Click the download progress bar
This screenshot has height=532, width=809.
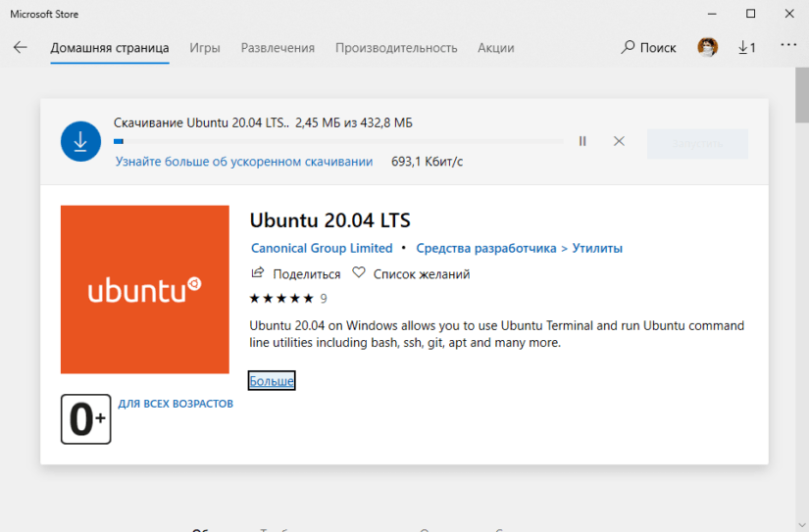tap(338, 141)
